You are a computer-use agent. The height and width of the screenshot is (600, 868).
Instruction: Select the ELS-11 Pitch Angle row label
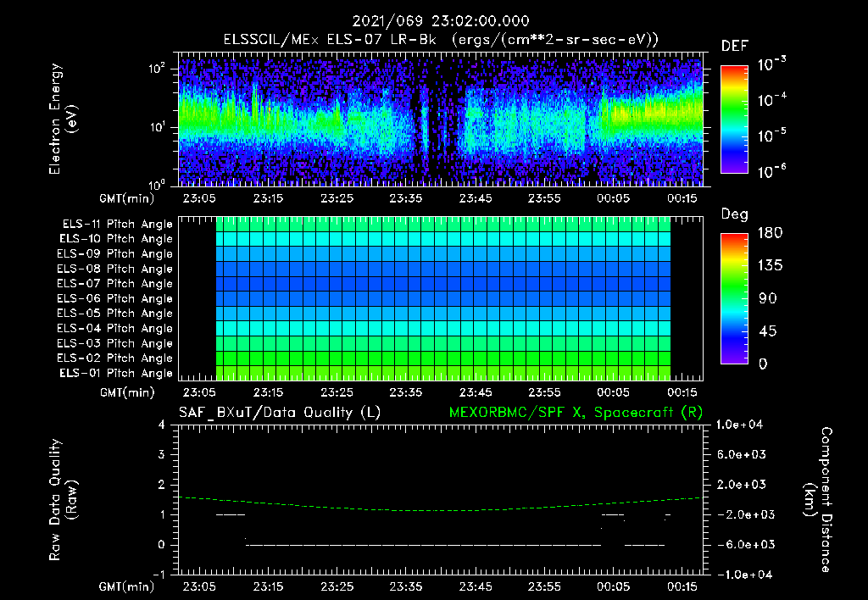click(117, 225)
